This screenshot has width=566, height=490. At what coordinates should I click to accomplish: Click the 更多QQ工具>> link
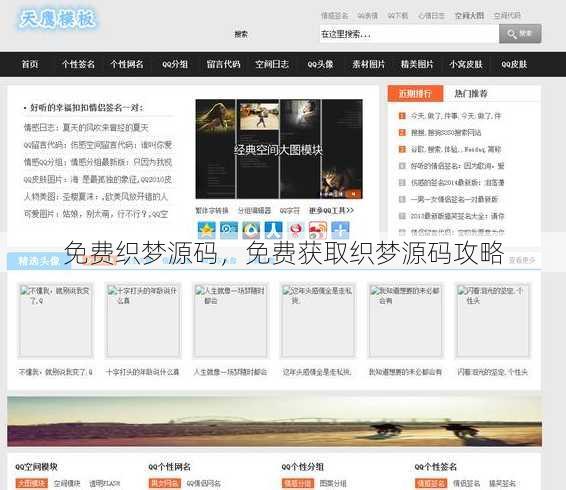point(331,211)
